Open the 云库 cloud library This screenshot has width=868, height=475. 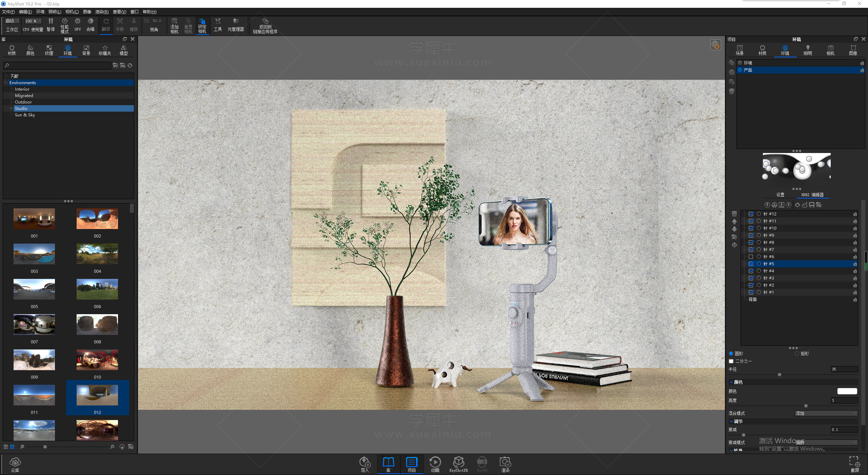point(15,465)
